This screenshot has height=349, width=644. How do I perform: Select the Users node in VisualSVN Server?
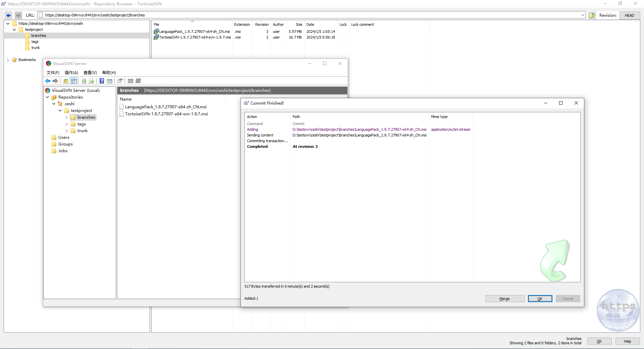click(64, 137)
